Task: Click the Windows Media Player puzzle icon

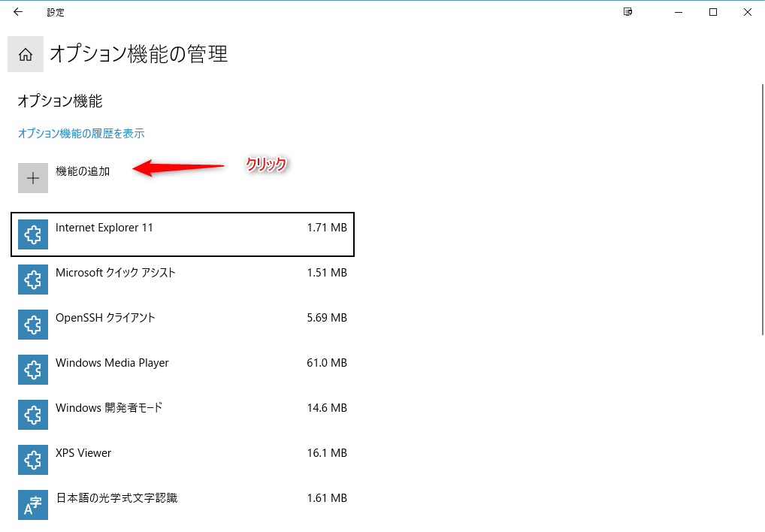Action: (x=33, y=370)
